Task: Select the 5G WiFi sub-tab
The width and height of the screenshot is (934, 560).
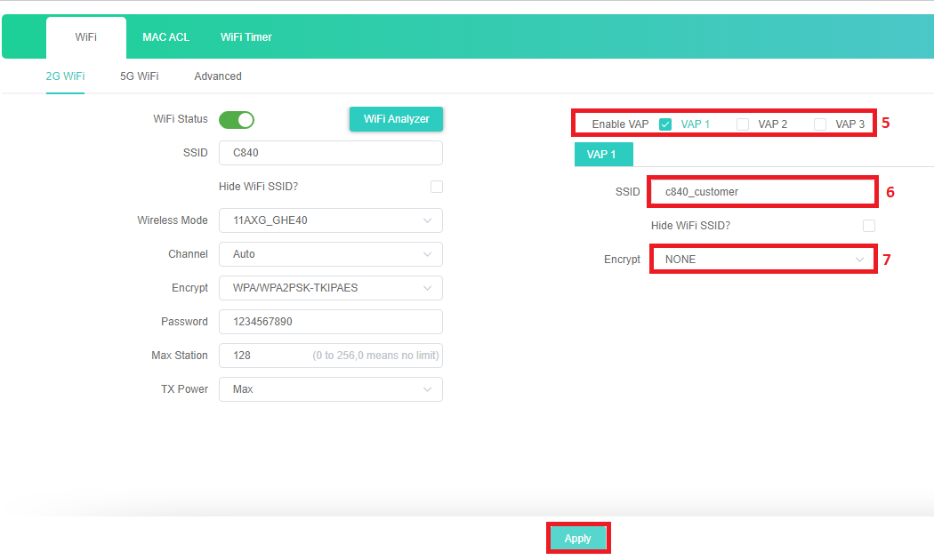Action: point(140,76)
